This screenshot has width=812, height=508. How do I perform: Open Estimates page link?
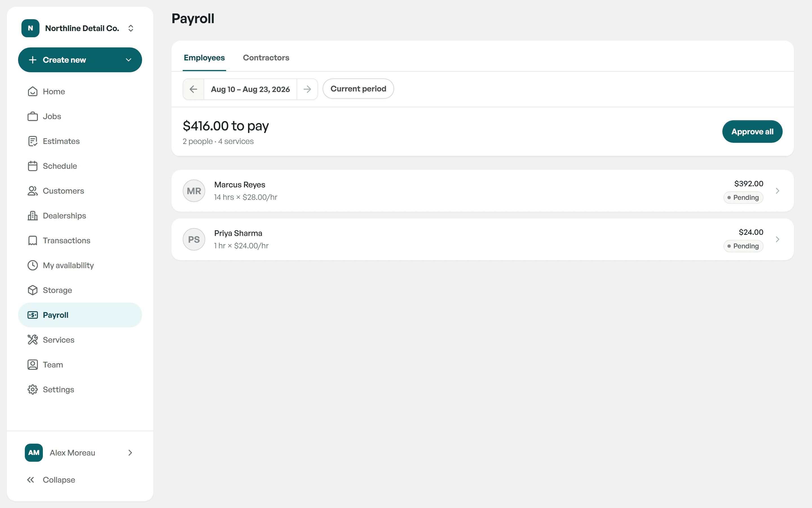80,141
